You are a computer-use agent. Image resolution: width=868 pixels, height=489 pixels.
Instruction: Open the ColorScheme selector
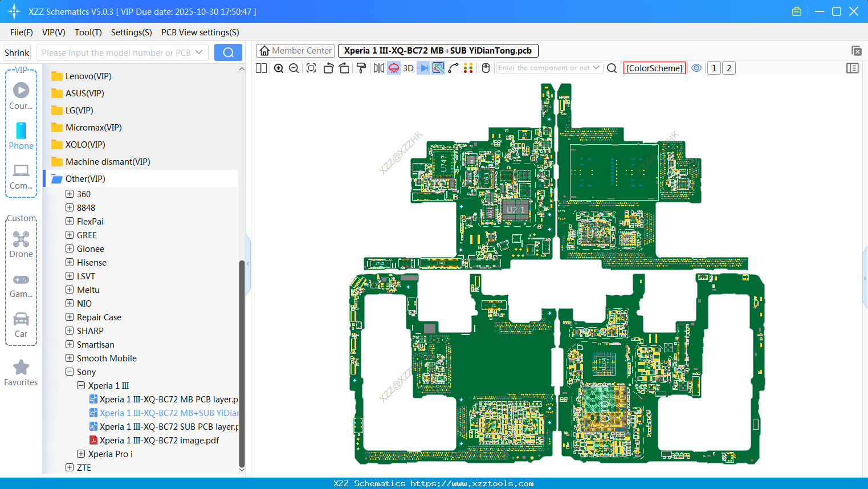click(x=654, y=68)
